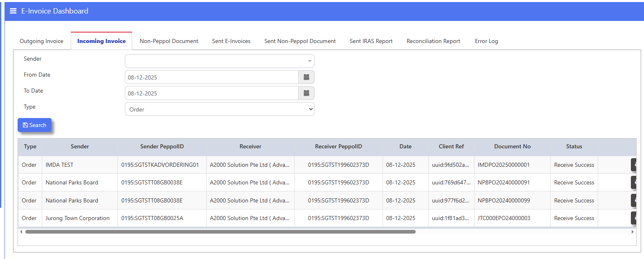Click Receive Success status for JTC000EPO24000003
The width and height of the screenshot is (644, 259).
(x=574, y=218)
